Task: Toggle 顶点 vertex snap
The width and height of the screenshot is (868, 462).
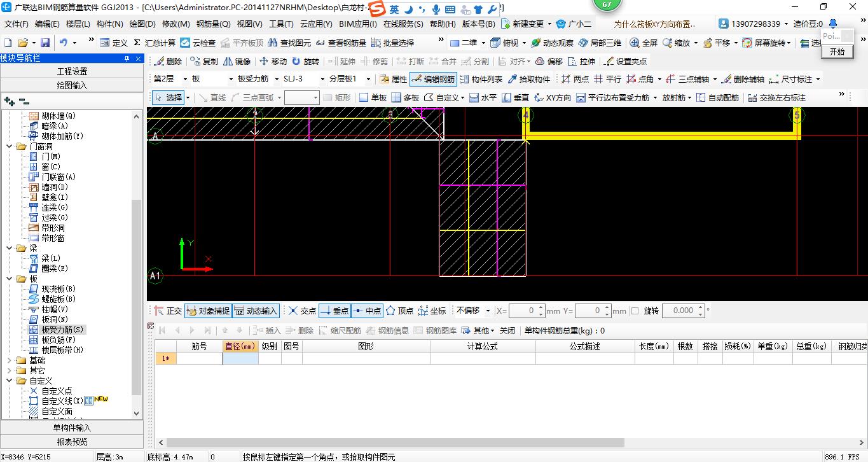Action: [400, 311]
